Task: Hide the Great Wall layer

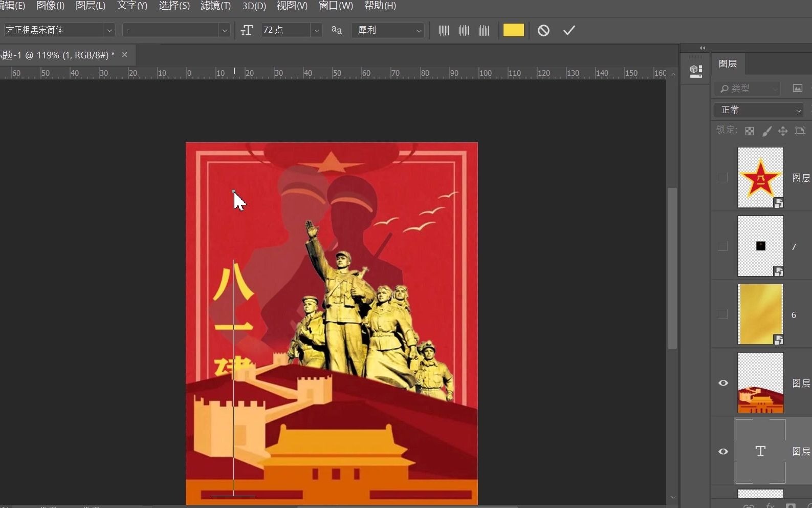Action: click(723, 383)
